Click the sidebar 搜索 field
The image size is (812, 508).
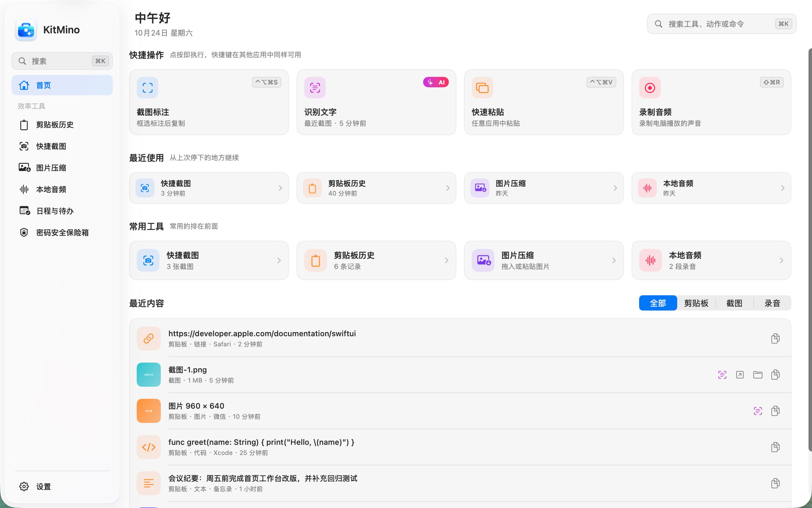62,61
